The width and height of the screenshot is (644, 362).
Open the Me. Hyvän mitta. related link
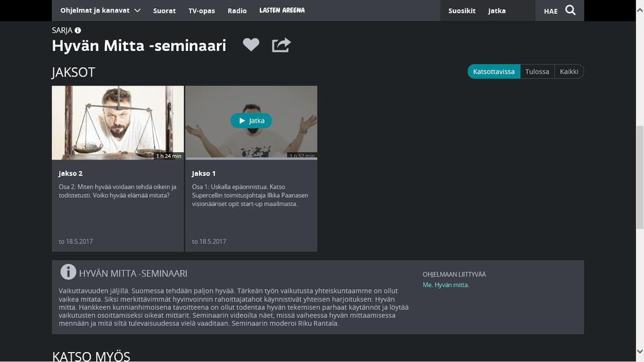(x=446, y=285)
